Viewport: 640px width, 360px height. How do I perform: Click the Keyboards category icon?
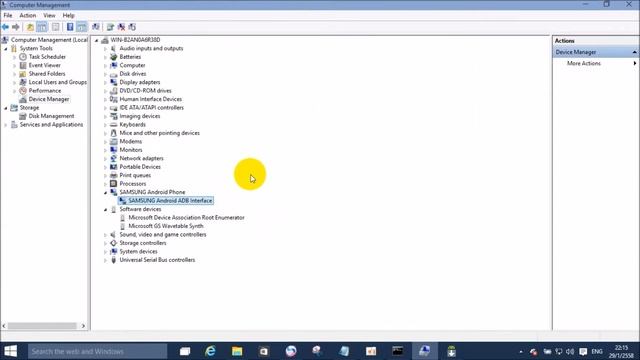tap(113, 124)
